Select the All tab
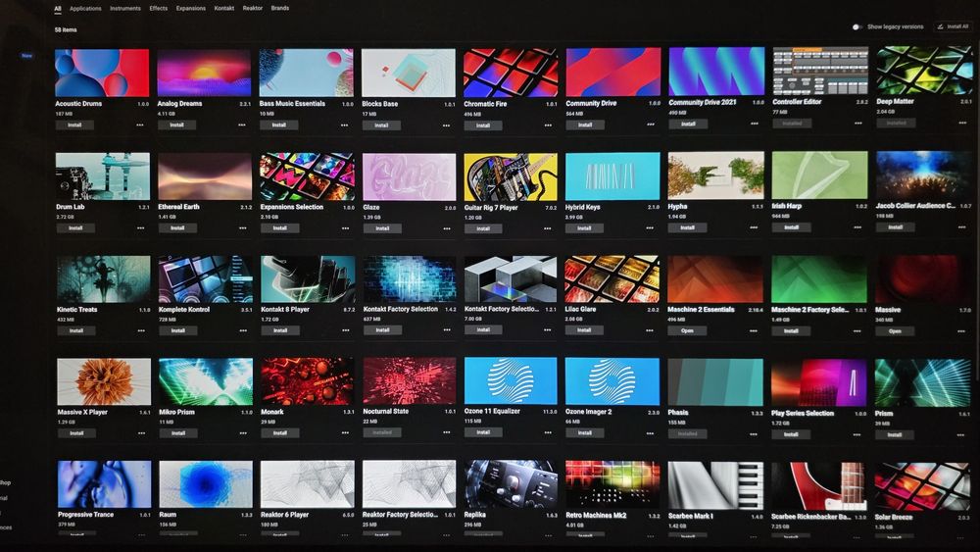Viewport: 980px width, 552px height. click(58, 9)
